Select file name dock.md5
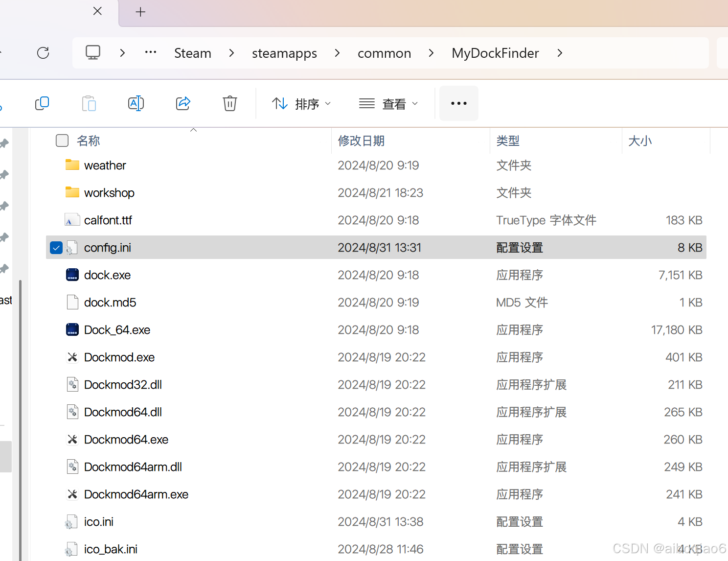Viewport: 728px width, 561px height. click(110, 303)
